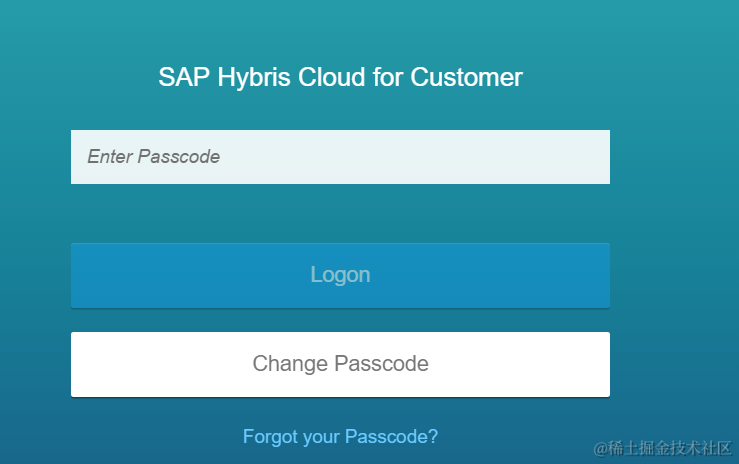This screenshot has height=464, width=739.
Task: Open the passcode recovery link
Action: (340, 437)
